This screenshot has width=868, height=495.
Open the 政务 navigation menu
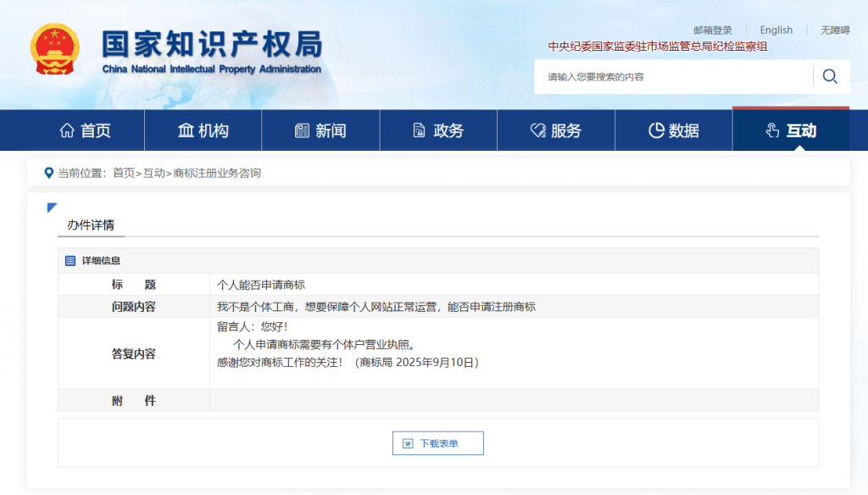click(x=438, y=131)
